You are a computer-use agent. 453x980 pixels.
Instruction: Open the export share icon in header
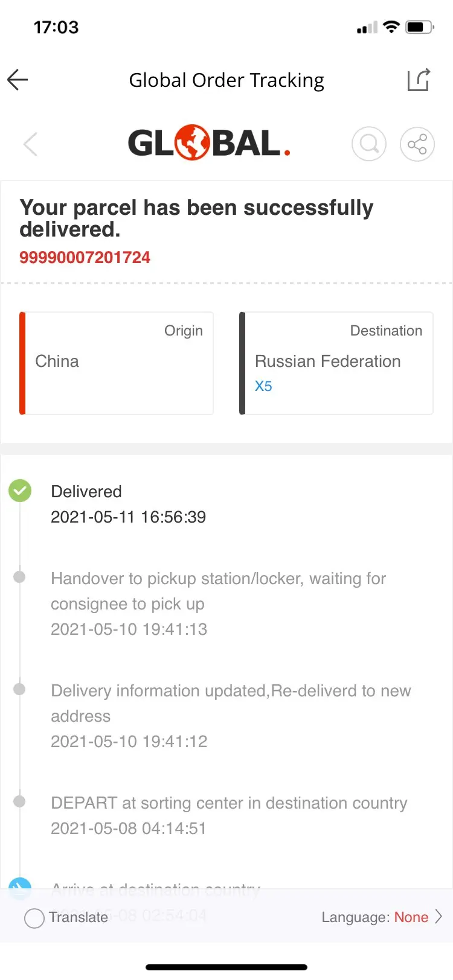[x=418, y=80]
